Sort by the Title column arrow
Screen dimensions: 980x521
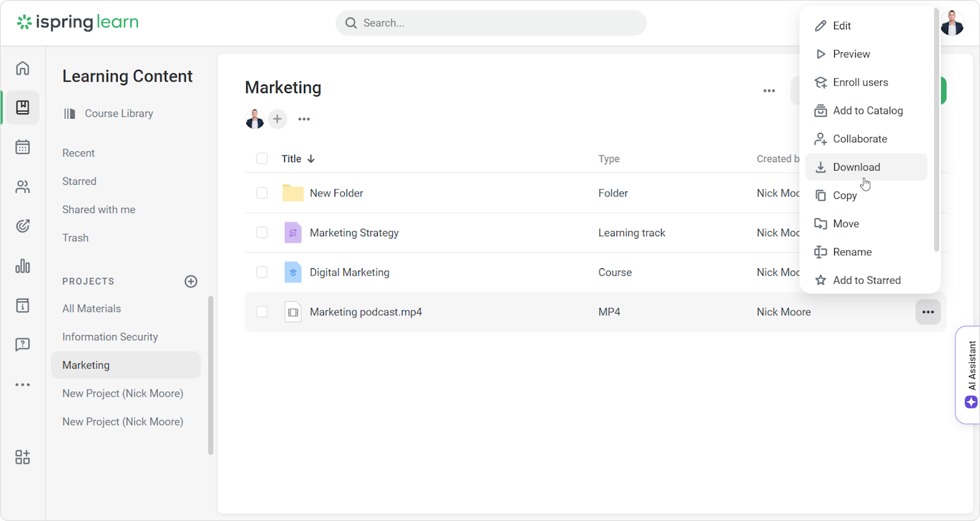(311, 159)
